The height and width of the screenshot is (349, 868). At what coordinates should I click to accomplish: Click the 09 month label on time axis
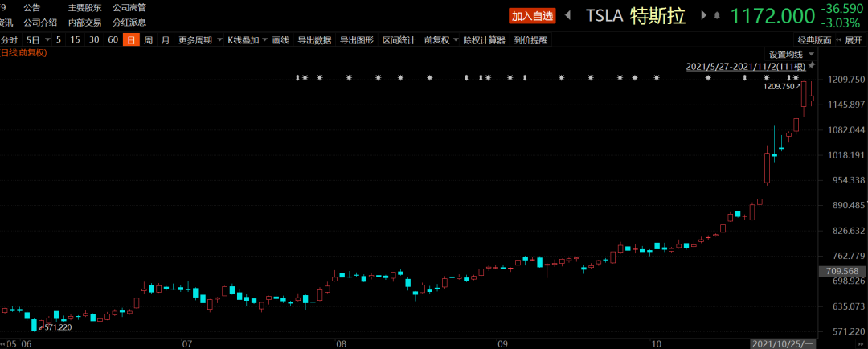(503, 344)
